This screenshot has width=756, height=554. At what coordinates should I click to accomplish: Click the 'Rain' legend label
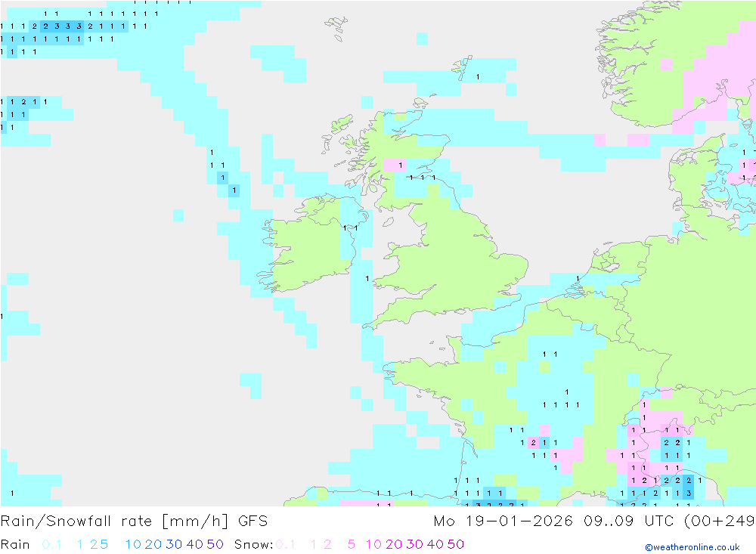[x=15, y=544]
